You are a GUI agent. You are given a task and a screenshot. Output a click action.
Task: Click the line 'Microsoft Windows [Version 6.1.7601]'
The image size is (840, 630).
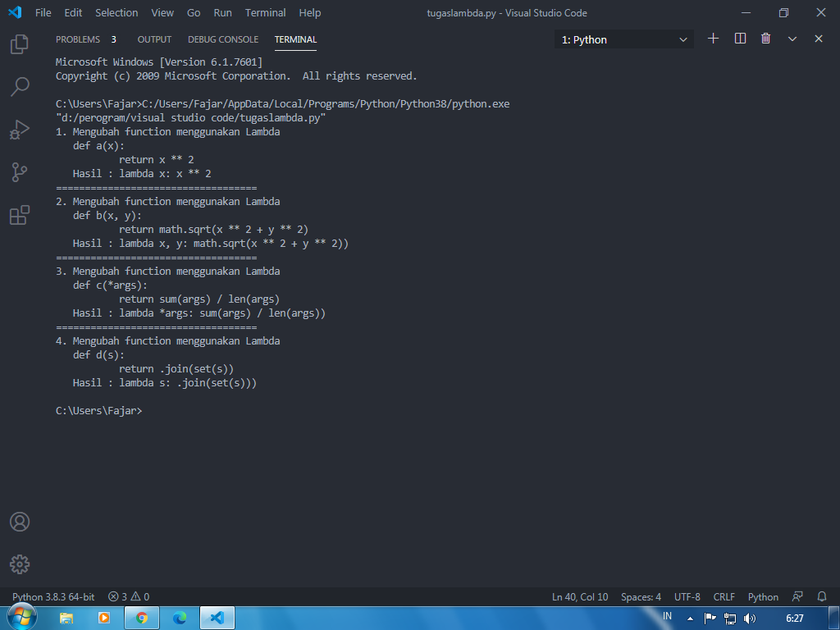tap(159, 62)
